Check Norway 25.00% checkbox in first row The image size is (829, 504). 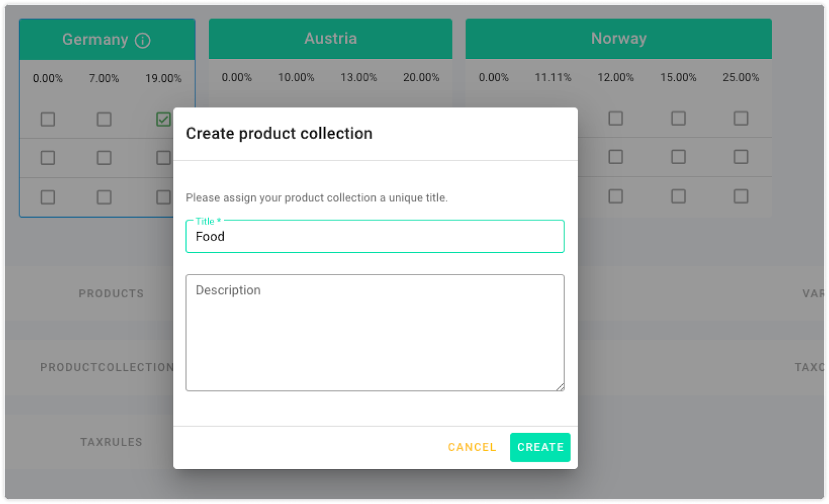click(741, 119)
